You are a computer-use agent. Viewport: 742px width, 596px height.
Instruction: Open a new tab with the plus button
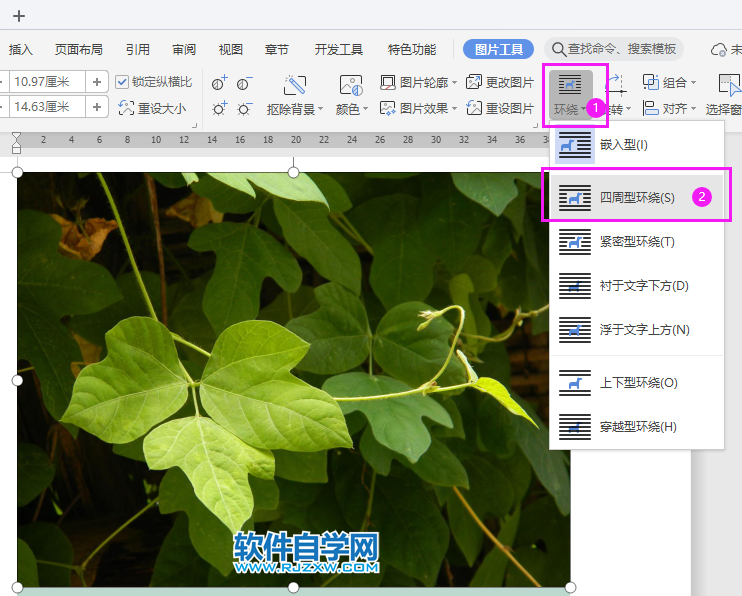pos(19,16)
